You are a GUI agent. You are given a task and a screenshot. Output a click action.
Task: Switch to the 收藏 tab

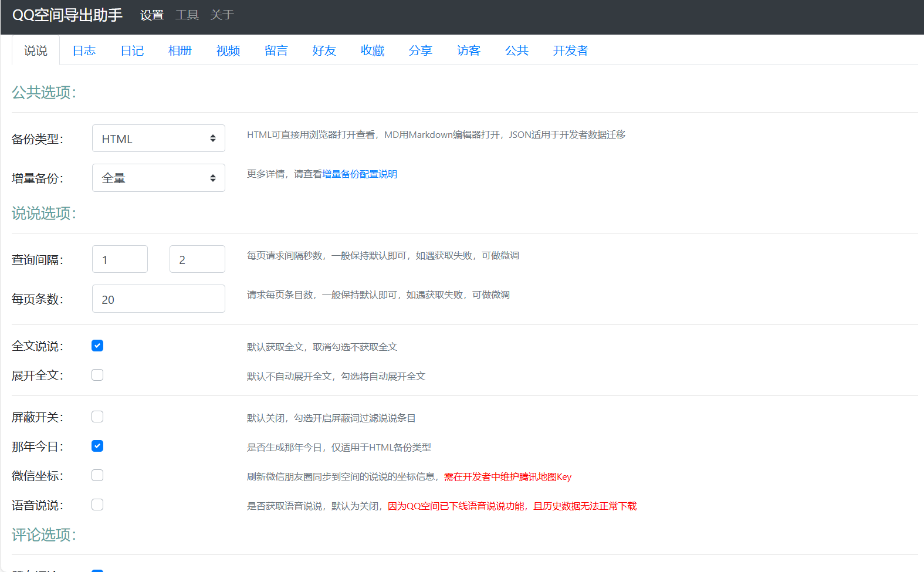click(373, 50)
